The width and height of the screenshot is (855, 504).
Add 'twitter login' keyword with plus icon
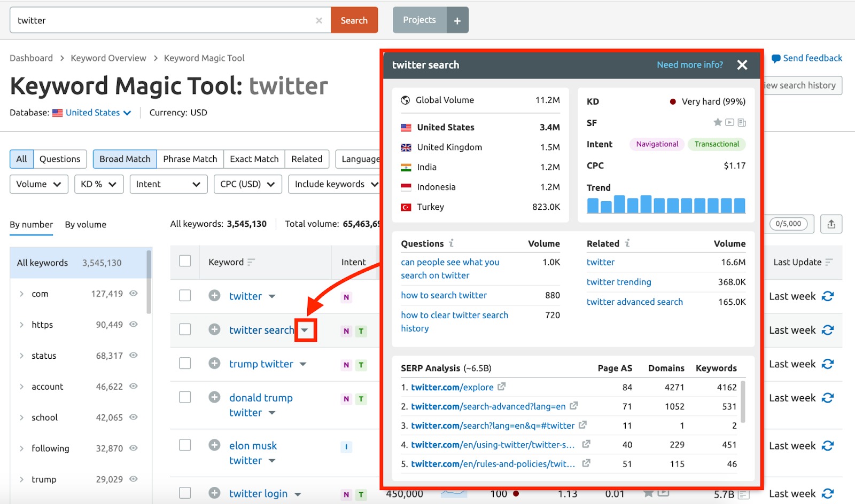(214, 493)
